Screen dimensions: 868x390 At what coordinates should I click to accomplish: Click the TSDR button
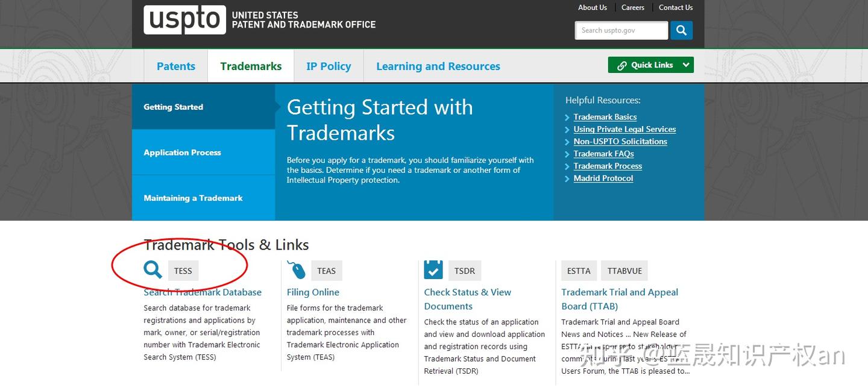pyautogui.click(x=465, y=271)
